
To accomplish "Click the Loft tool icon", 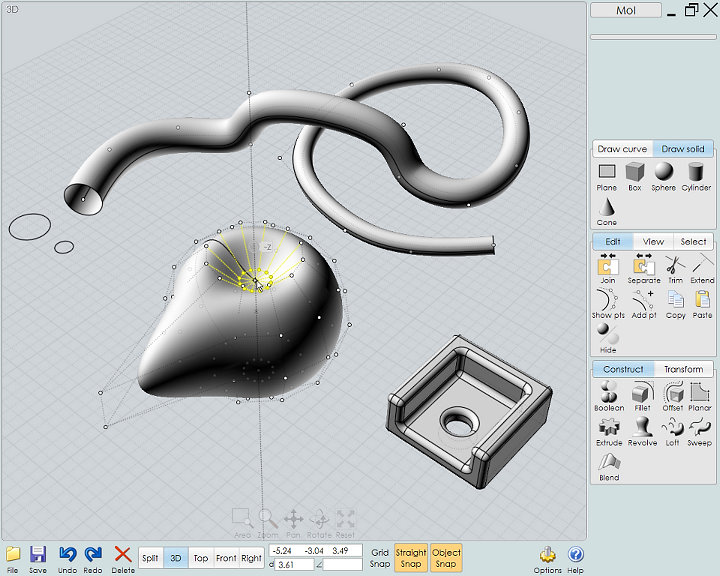I will pyautogui.click(x=671, y=430).
